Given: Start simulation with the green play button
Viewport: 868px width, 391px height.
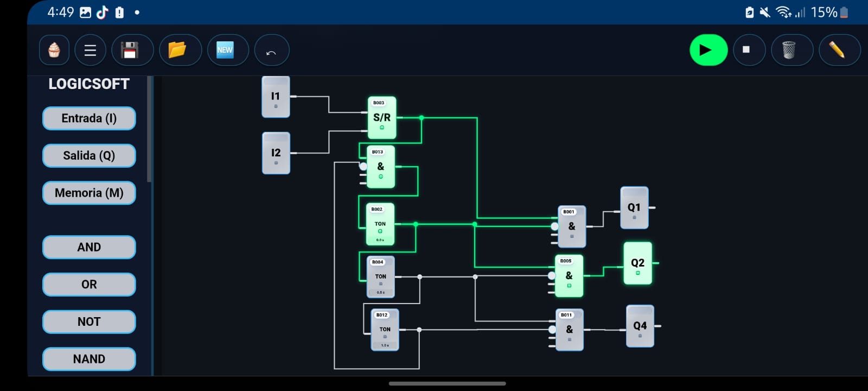Looking at the screenshot, I should 708,51.
